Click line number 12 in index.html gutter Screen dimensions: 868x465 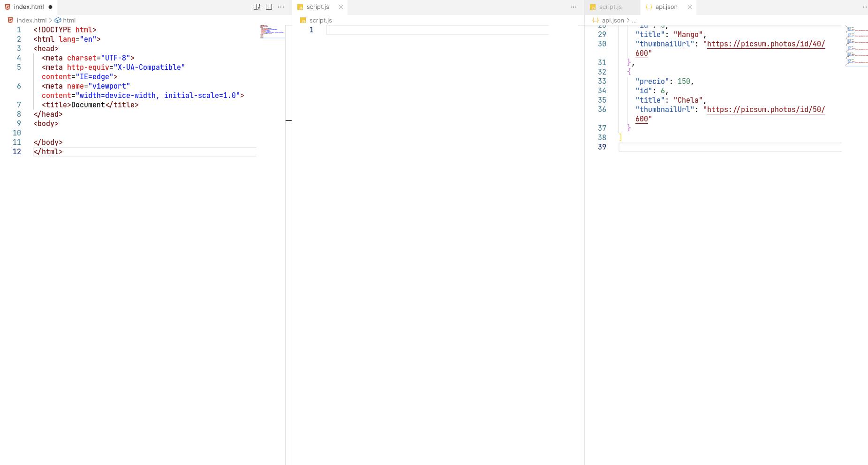point(17,152)
